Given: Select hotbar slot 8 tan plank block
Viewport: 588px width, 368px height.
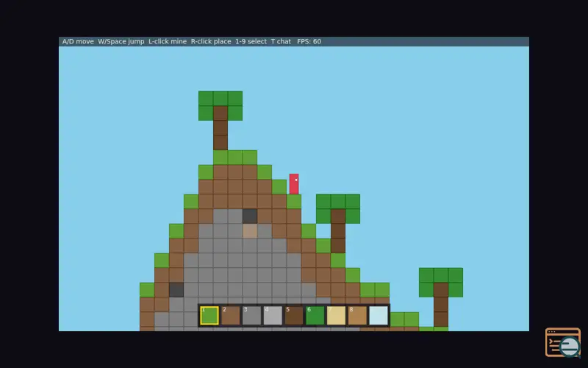Looking at the screenshot, I should point(357,316).
